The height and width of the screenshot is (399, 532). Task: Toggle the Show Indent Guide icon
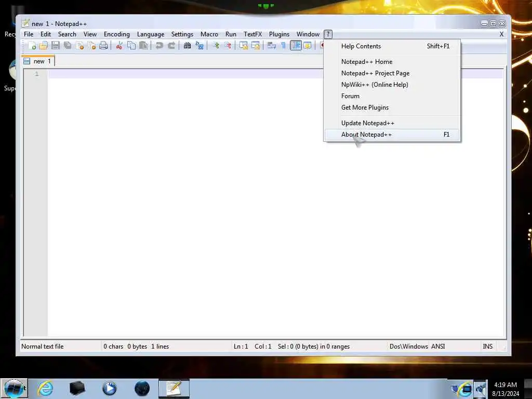[x=296, y=46]
